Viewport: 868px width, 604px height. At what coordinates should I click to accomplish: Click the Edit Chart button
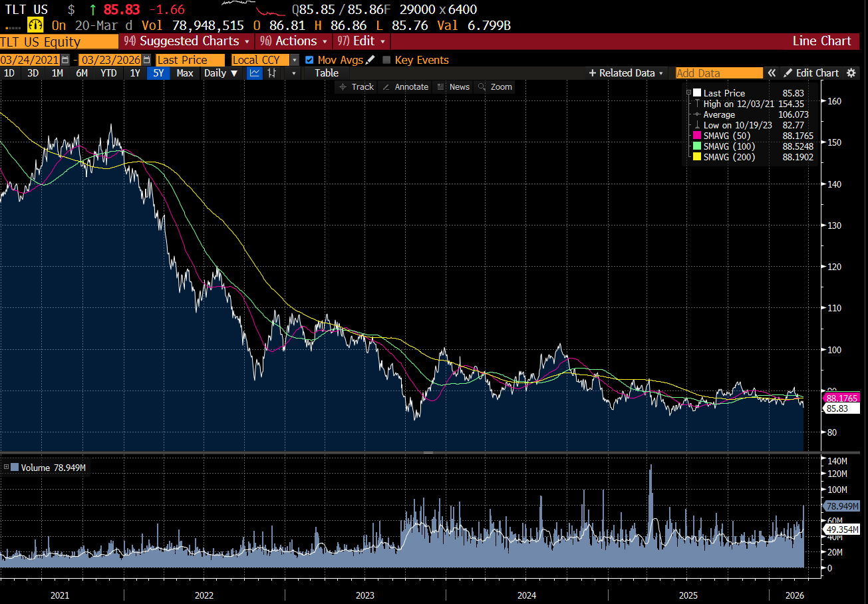811,73
